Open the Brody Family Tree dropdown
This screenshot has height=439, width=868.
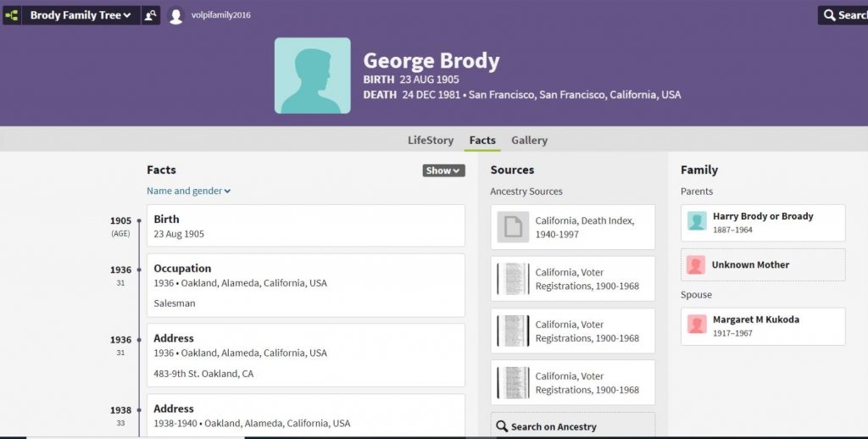81,15
